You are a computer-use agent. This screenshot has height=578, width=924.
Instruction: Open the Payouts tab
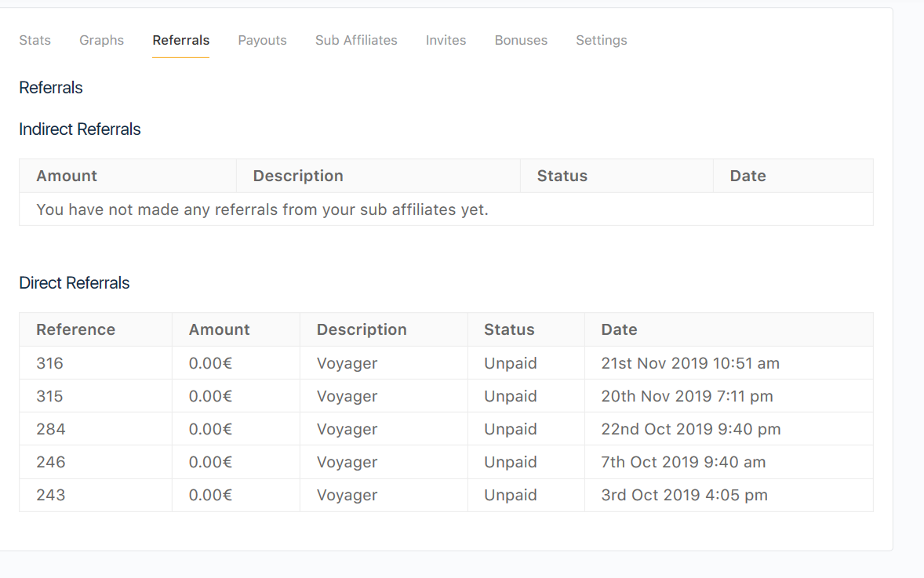[262, 40]
